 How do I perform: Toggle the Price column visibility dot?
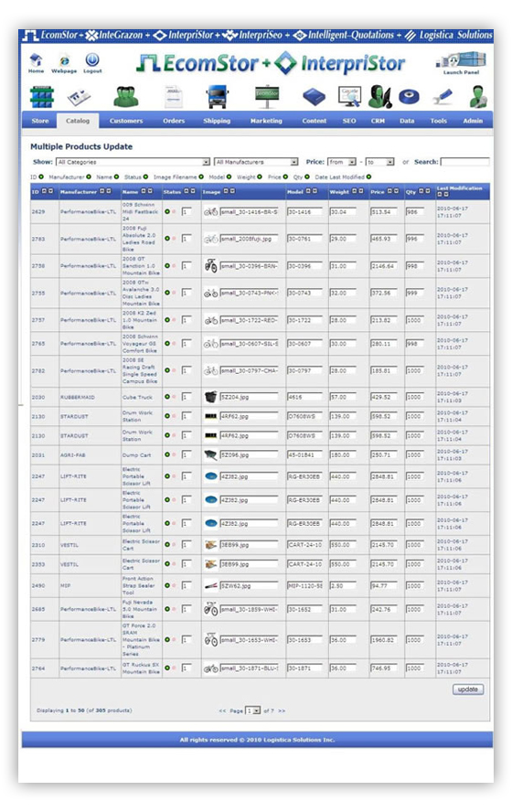(285, 176)
